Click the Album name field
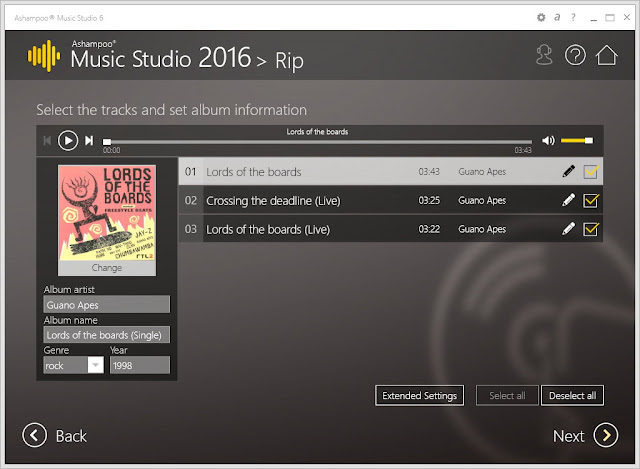The width and height of the screenshot is (640, 469). tap(107, 335)
